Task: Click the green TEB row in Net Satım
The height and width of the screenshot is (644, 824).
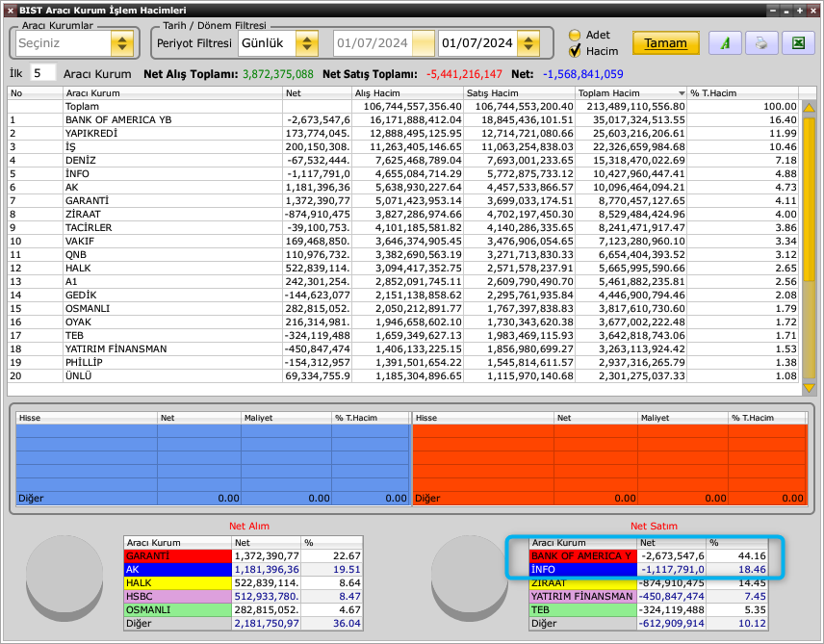Action: (649, 610)
